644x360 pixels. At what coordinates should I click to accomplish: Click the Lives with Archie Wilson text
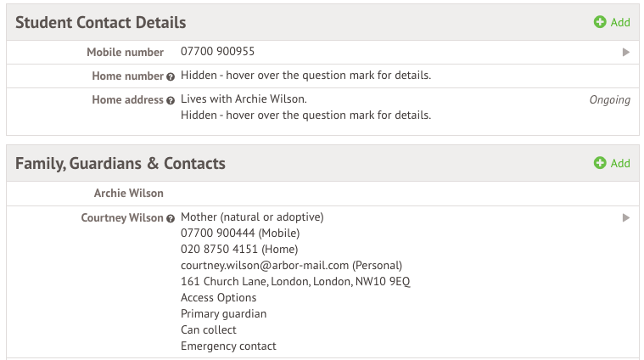[x=244, y=99]
